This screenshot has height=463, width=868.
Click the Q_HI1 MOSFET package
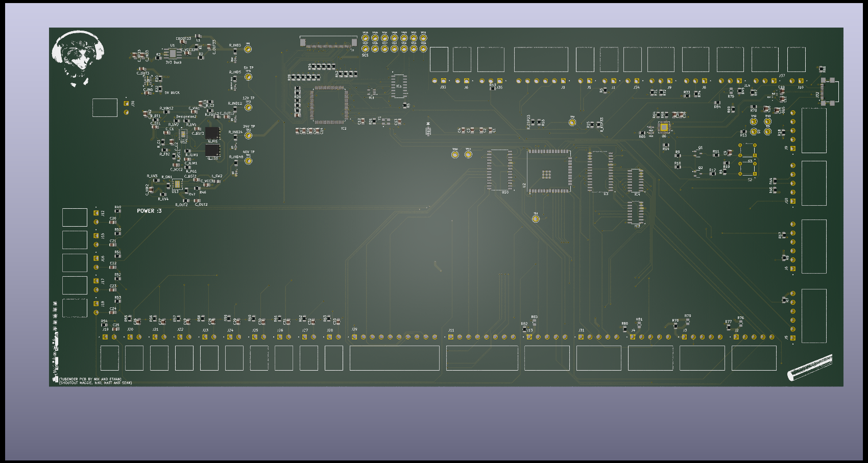tap(212, 133)
